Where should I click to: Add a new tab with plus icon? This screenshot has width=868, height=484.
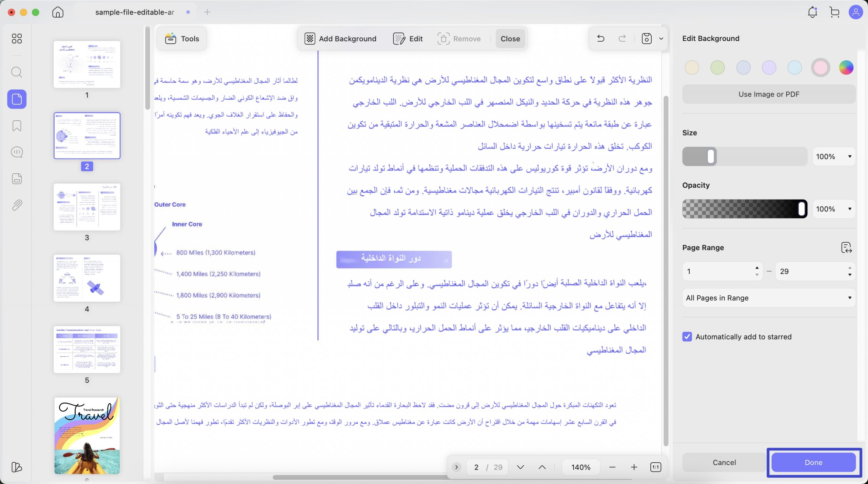pyautogui.click(x=207, y=12)
